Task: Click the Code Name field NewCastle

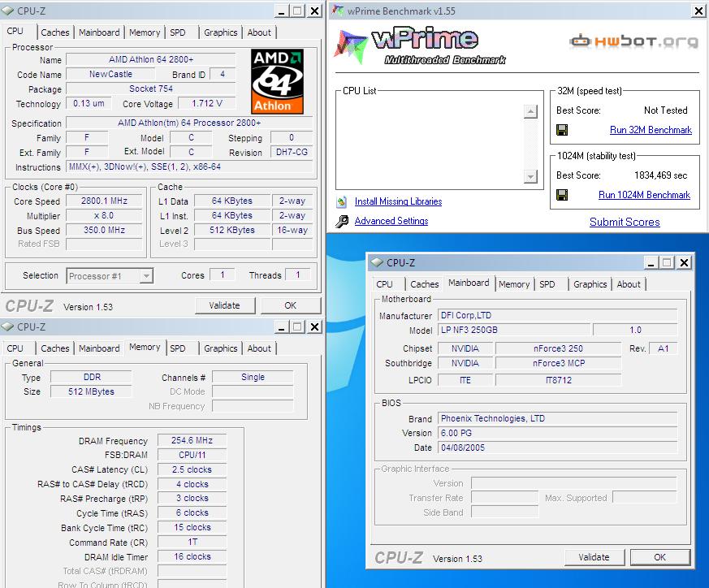Action: coord(110,74)
